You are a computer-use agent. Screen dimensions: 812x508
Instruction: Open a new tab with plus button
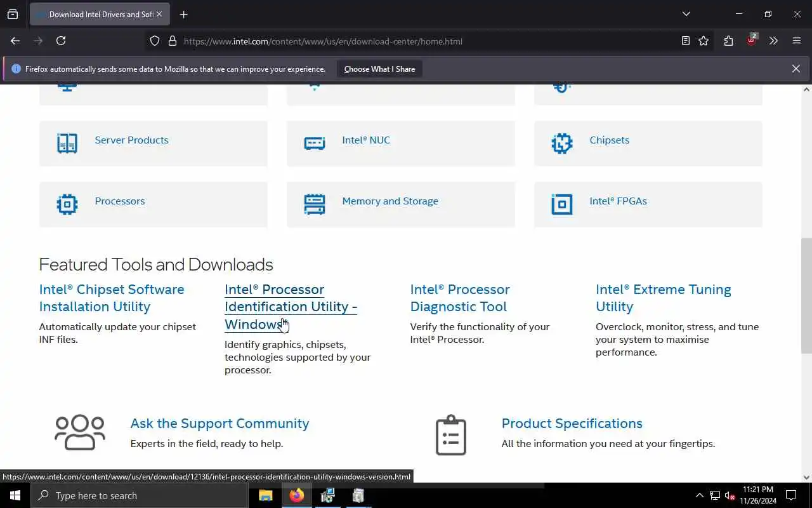pyautogui.click(x=184, y=14)
